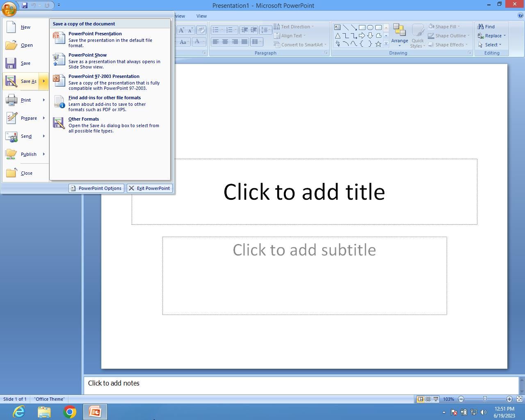Click the quick access Save icon
525x420 pixels.
click(x=25, y=5)
